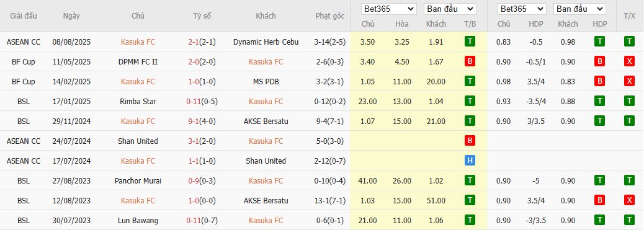Viewport: 644px width, 230px height.
Task: Expand the second Ban đầu handicap dropdown
Action: (x=579, y=9)
